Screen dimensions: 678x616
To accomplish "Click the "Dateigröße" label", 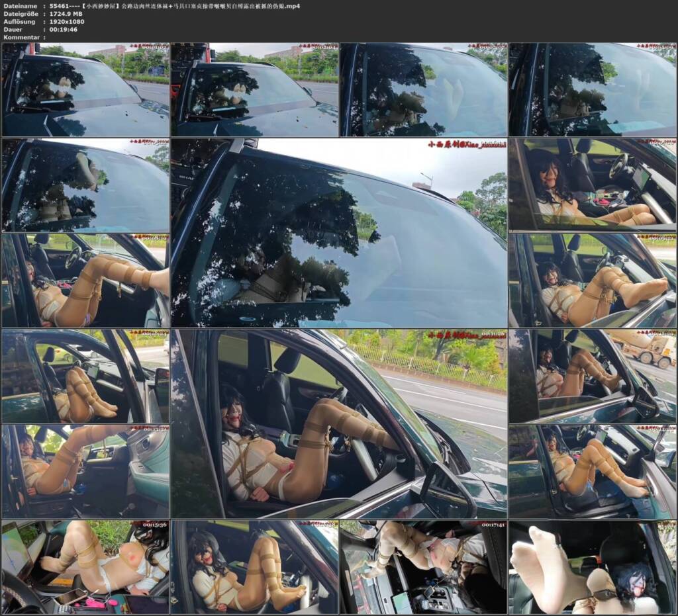I will (21, 14).
